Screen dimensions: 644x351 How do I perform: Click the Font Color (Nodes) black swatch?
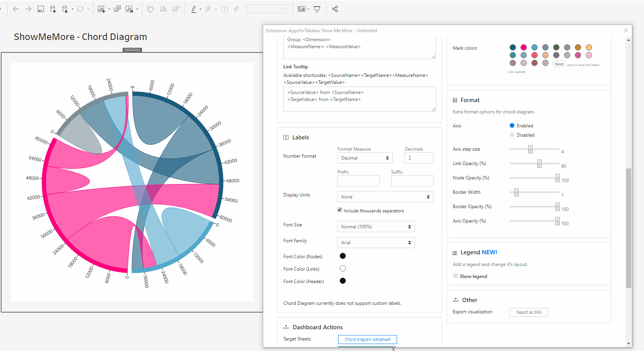coord(343,256)
